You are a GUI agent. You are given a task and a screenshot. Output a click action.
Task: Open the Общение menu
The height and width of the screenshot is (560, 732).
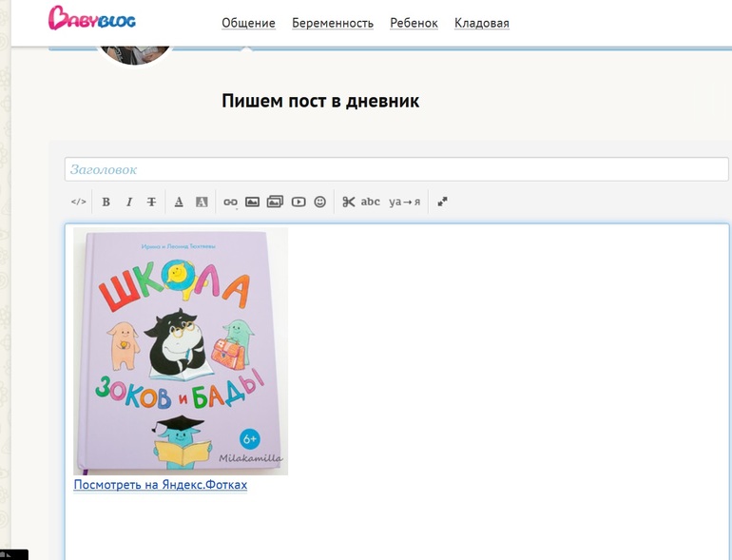pyautogui.click(x=248, y=23)
